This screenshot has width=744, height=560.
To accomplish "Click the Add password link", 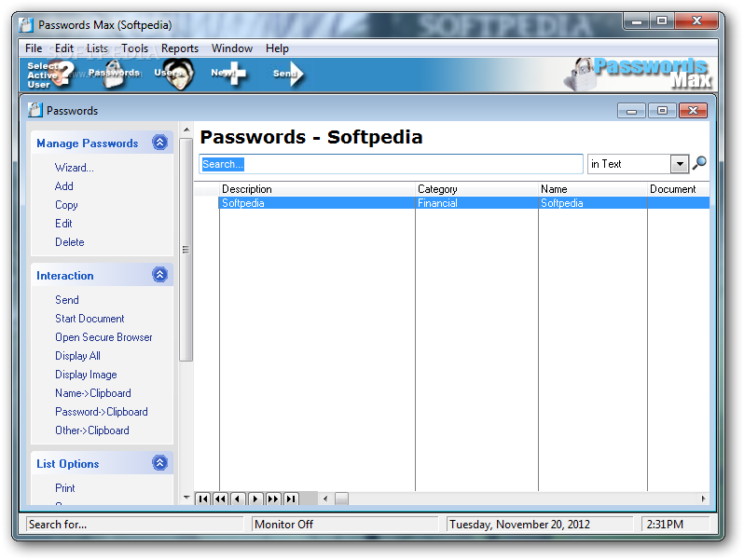I will 64,185.
